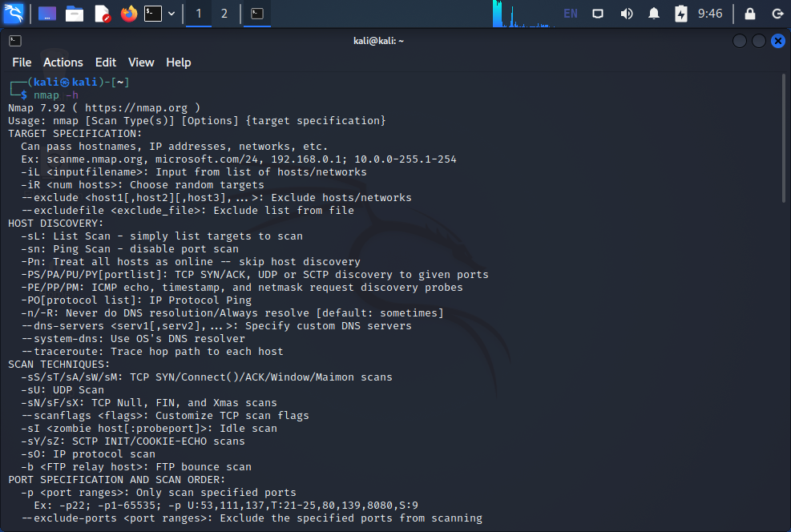Click the '-sn: Ping Scan' line
This screenshot has width=791, height=532.
coord(130,249)
